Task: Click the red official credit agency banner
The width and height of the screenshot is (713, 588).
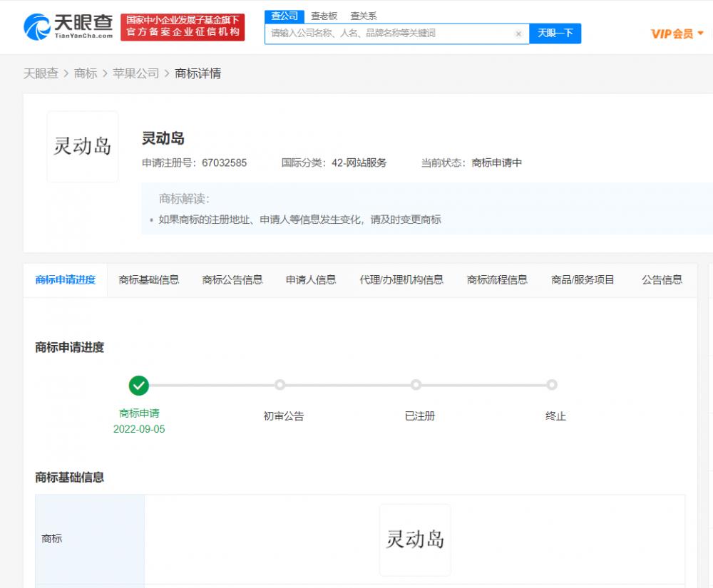Action: [183, 27]
